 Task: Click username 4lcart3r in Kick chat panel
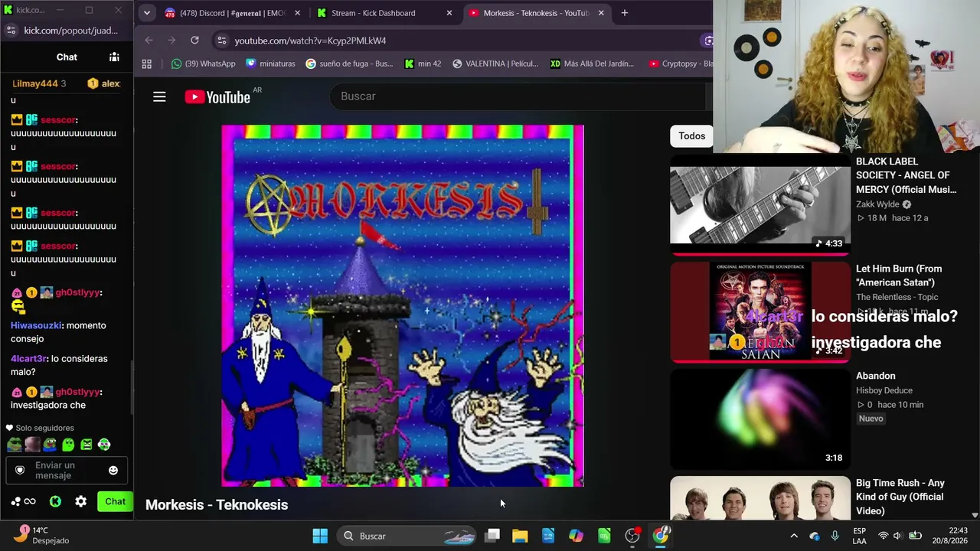coord(30,358)
